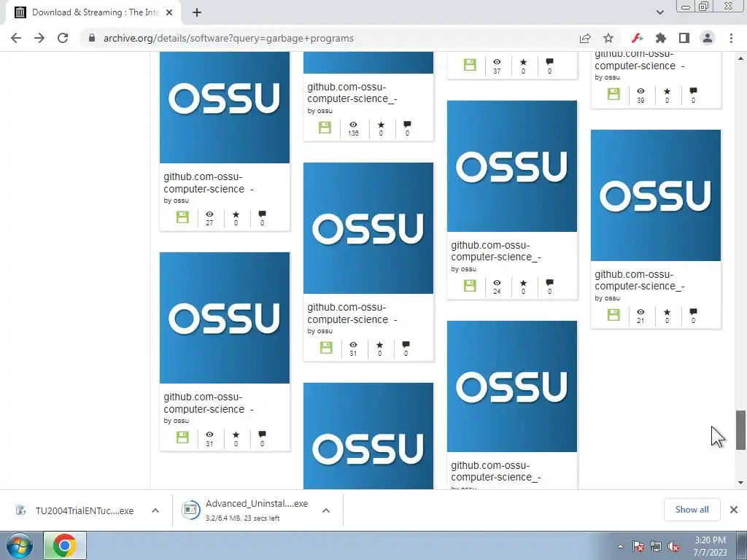
Task: Open the red Flash extension icon
Action: pos(637,38)
